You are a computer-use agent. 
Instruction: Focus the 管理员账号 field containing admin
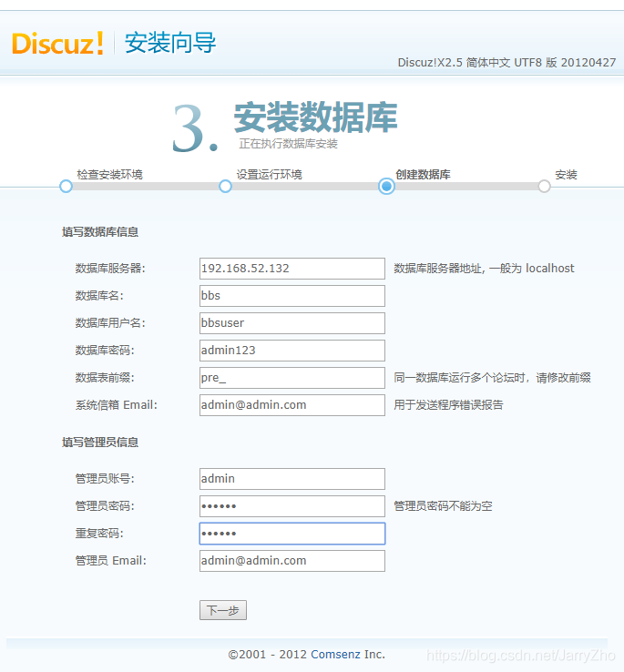tap(292, 479)
